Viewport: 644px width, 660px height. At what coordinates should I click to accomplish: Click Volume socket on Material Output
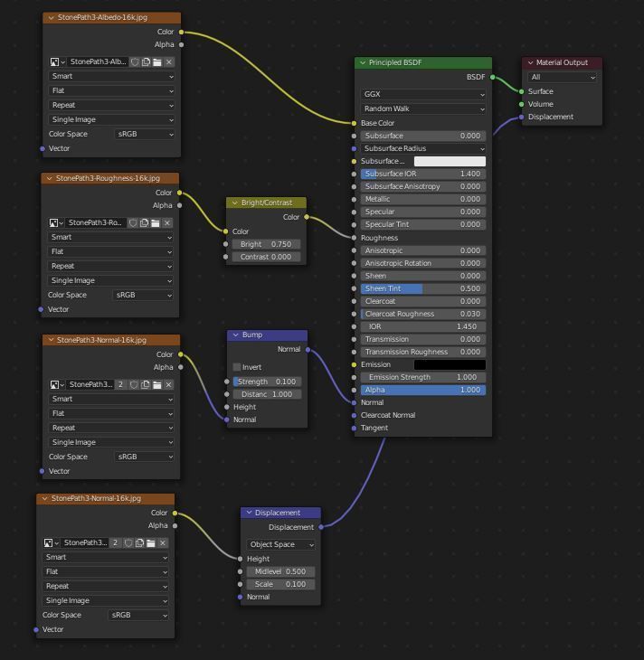[521, 104]
